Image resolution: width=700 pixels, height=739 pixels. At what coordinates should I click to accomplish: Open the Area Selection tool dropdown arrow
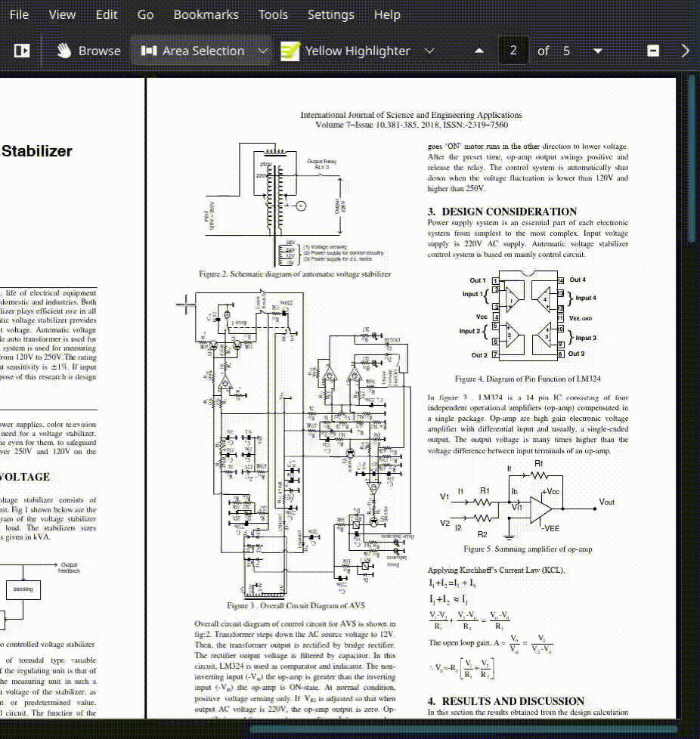click(262, 51)
